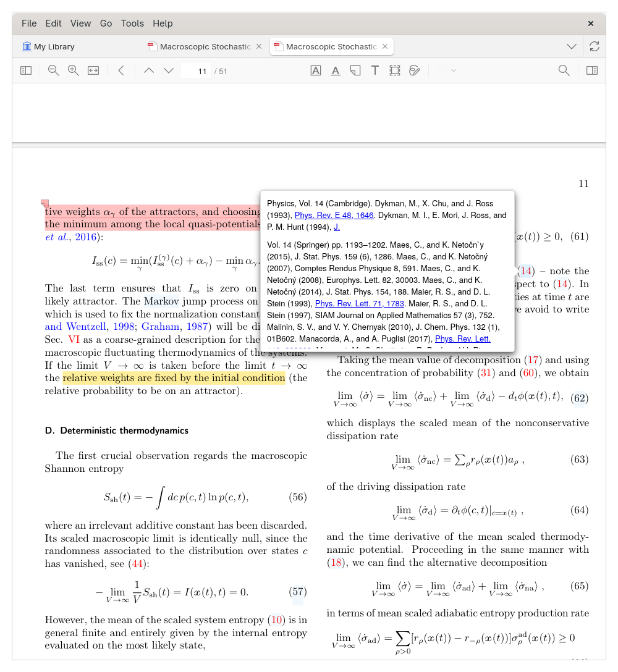Follow the Phys. Rev. Lett. 71, 1783 link
The image size is (618, 672).
(360, 304)
